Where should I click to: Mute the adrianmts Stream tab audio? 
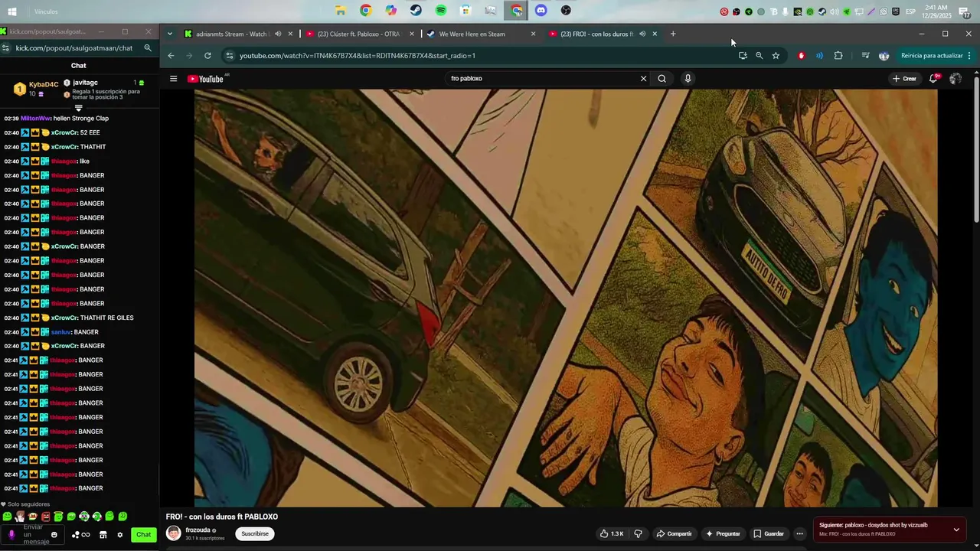point(278,34)
